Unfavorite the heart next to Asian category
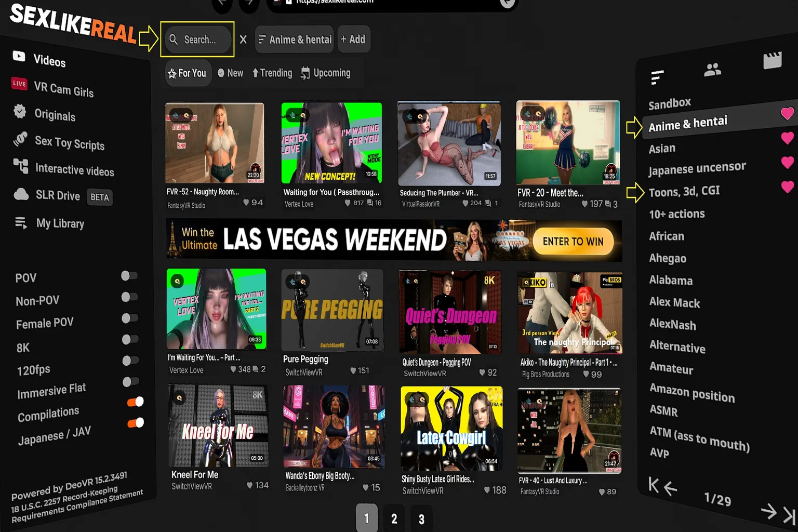This screenshot has height=532, width=798. [787, 138]
